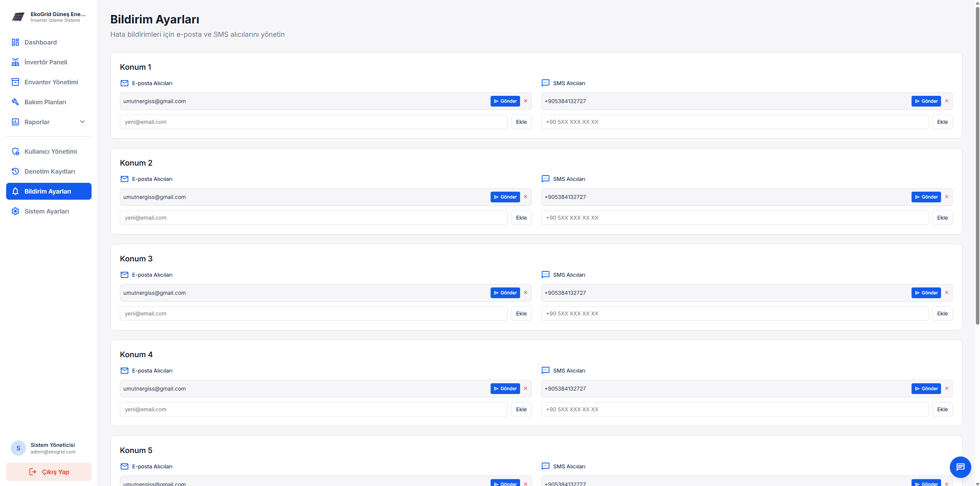Delete Konum 2 SMS recipient with red X
Image resolution: width=980 pixels, height=486 pixels.
[x=947, y=197]
